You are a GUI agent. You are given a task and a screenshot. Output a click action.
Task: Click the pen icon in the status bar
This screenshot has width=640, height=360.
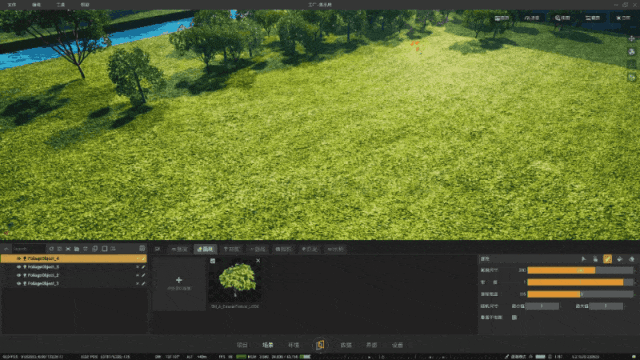(507, 356)
